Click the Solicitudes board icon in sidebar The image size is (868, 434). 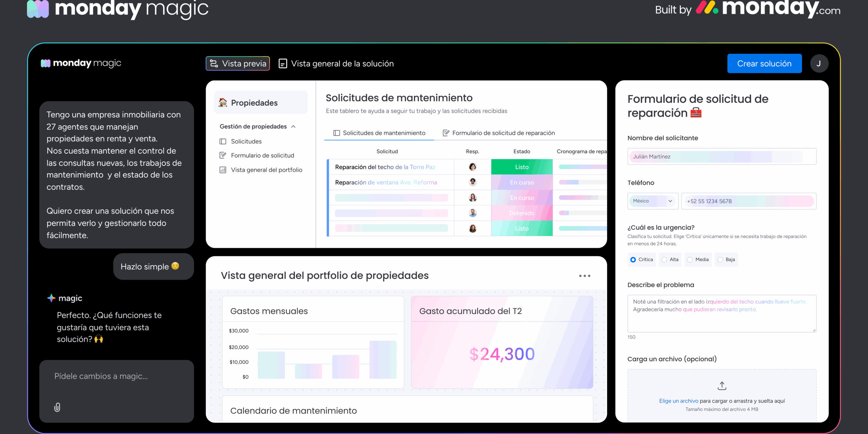click(x=223, y=141)
